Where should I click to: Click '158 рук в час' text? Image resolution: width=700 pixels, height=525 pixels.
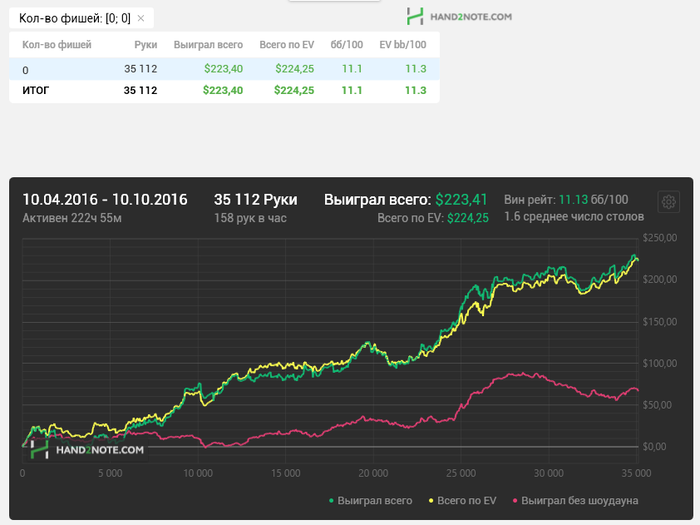tap(250, 218)
